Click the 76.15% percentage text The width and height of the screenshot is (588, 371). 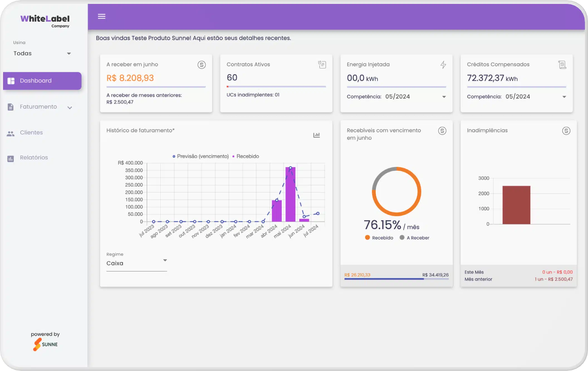pos(383,225)
